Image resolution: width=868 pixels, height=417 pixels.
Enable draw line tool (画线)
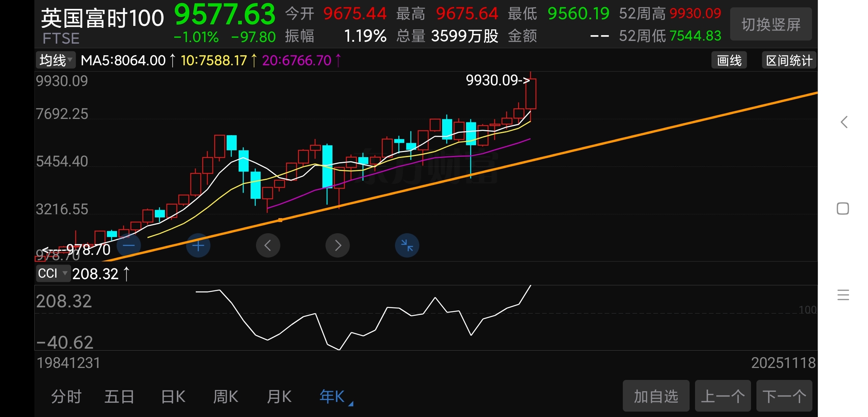point(729,61)
